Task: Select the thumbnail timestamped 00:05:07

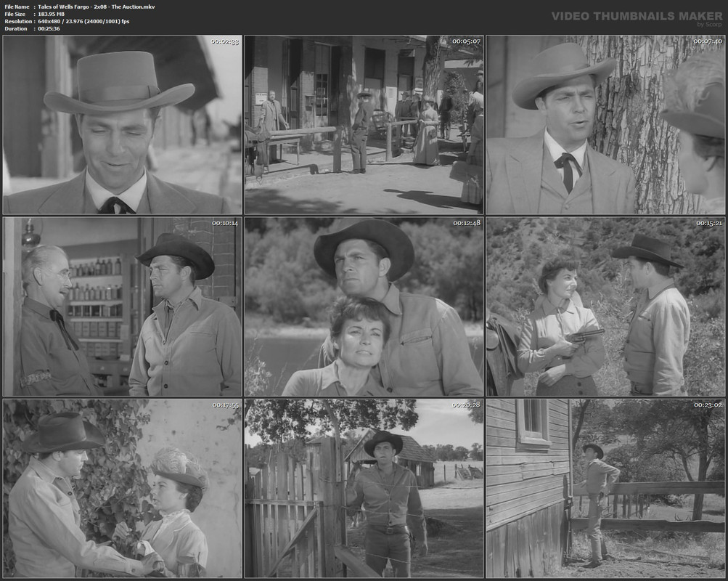Action: [364, 125]
